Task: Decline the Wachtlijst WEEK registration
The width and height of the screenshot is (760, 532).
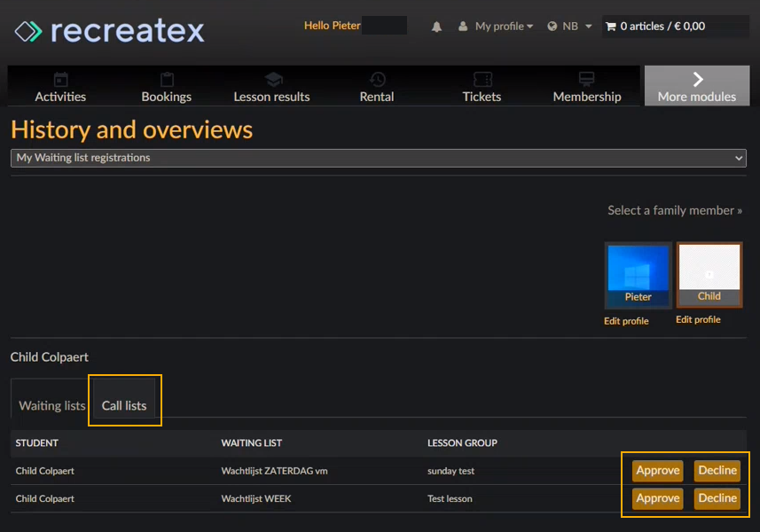Action: click(x=717, y=498)
